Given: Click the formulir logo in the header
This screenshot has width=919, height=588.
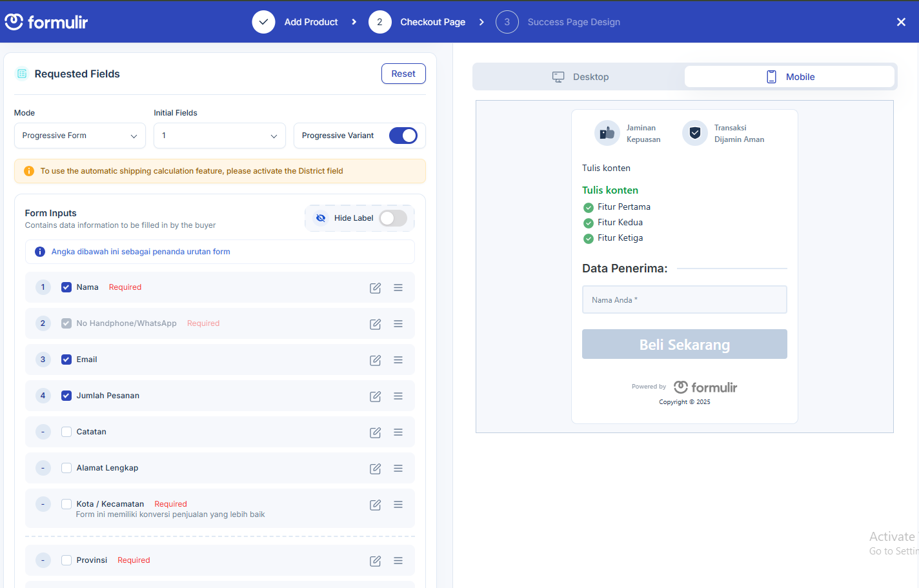Looking at the screenshot, I should click(x=46, y=22).
